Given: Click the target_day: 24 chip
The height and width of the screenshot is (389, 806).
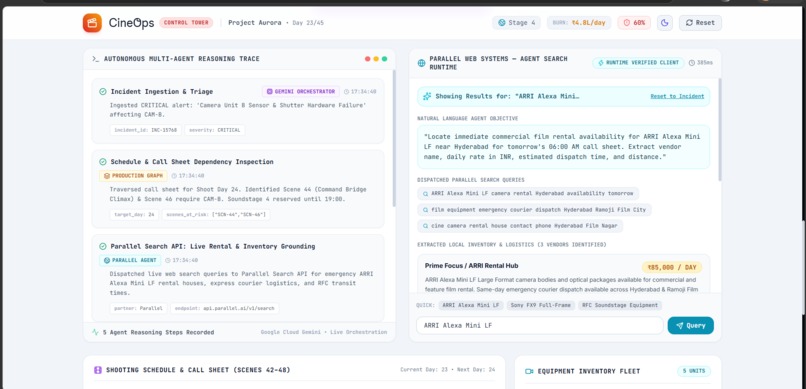Looking at the screenshot, I should [x=134, y=215].
